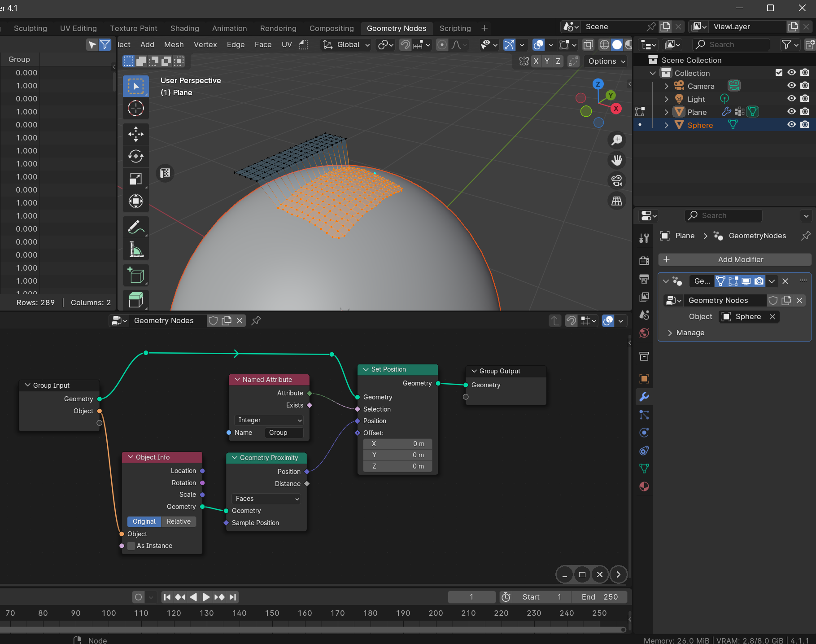
Task: Open the Object Data mesh properties tab
Action: click(644, 469)
